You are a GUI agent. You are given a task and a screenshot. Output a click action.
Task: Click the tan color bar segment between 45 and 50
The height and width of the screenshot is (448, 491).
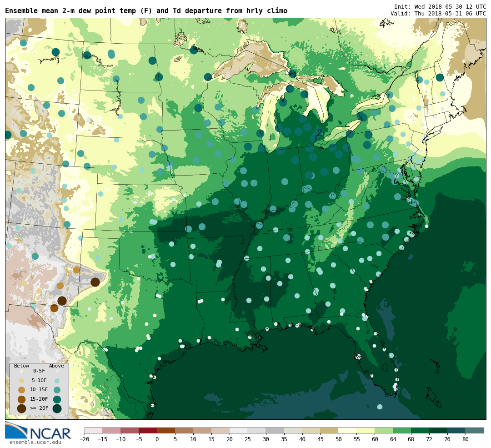[x=330, y=431]
